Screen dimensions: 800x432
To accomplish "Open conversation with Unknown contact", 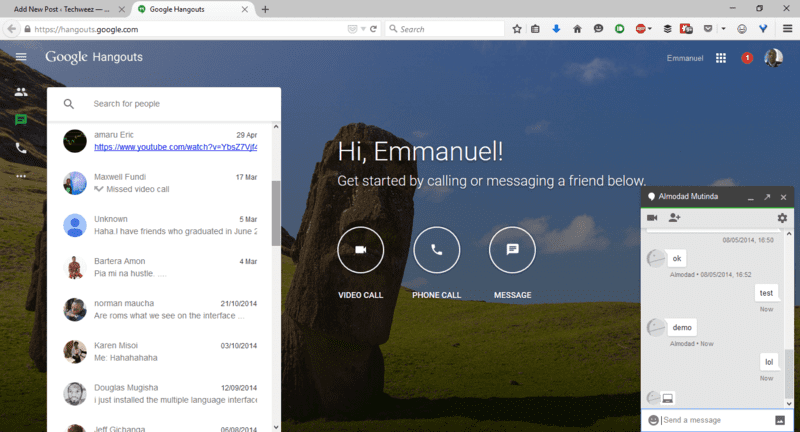I will click(160, 225).
